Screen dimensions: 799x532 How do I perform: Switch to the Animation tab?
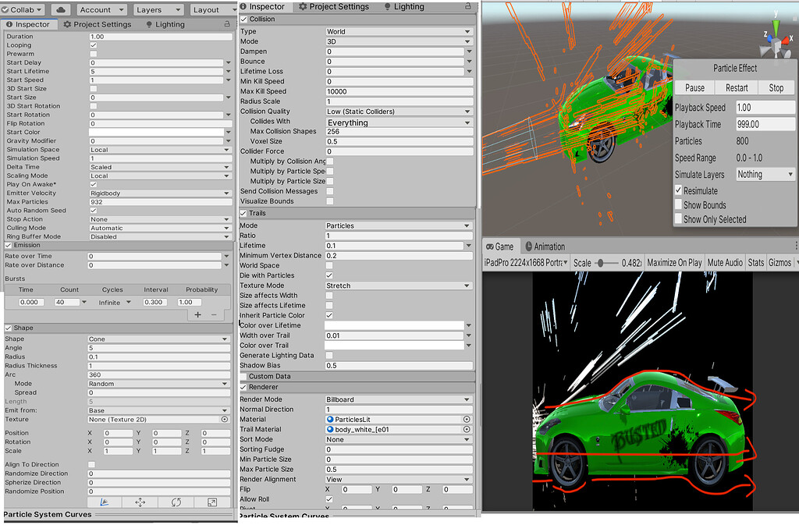(x=546, y=246)
